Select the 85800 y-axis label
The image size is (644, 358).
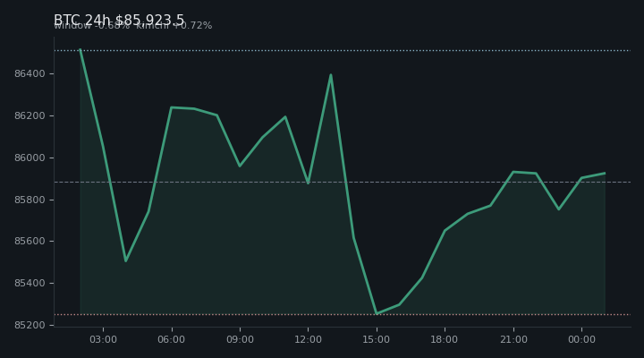click(30, 200)
